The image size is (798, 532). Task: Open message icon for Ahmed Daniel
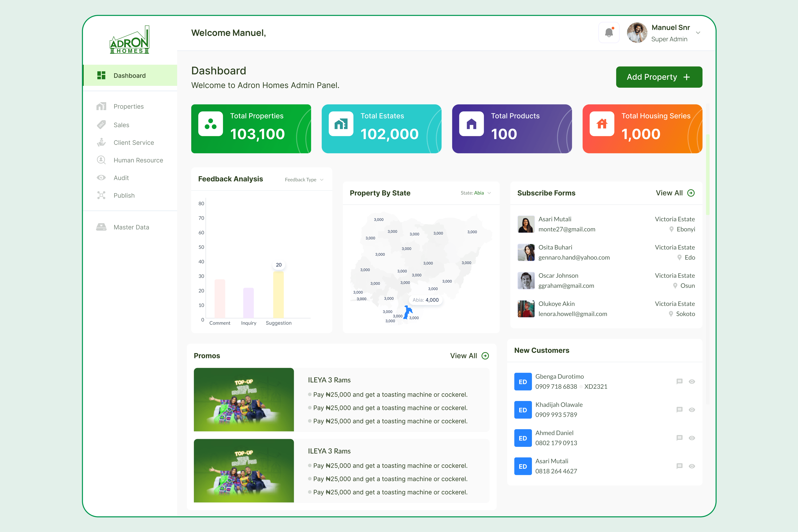679,438
